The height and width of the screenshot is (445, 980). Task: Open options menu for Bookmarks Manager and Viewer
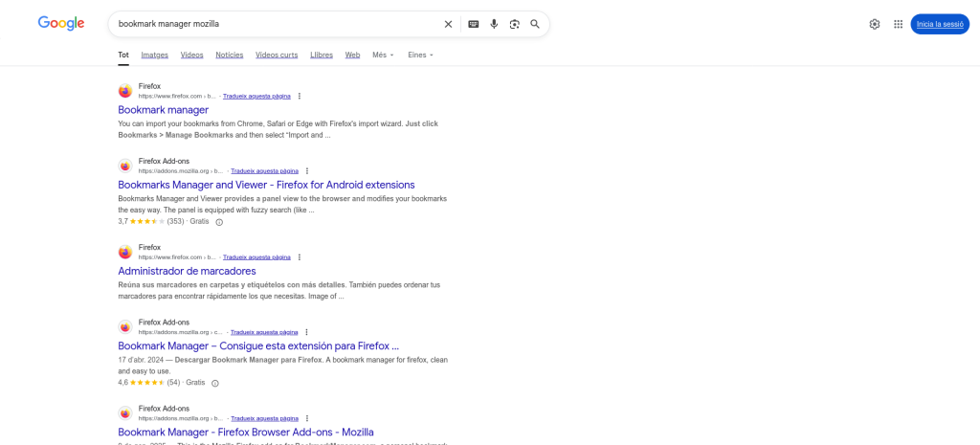(307, 171)
